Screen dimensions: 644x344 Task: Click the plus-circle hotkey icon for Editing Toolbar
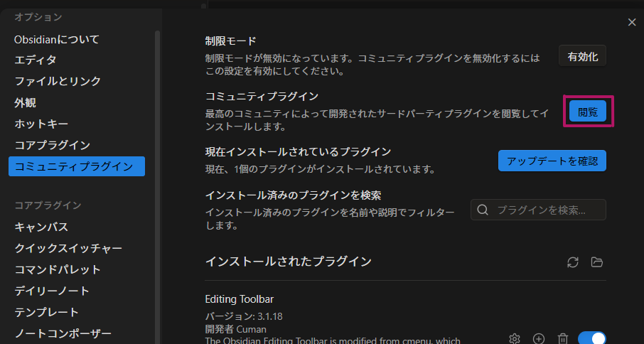pyautogui.click(x=539, y=338)
